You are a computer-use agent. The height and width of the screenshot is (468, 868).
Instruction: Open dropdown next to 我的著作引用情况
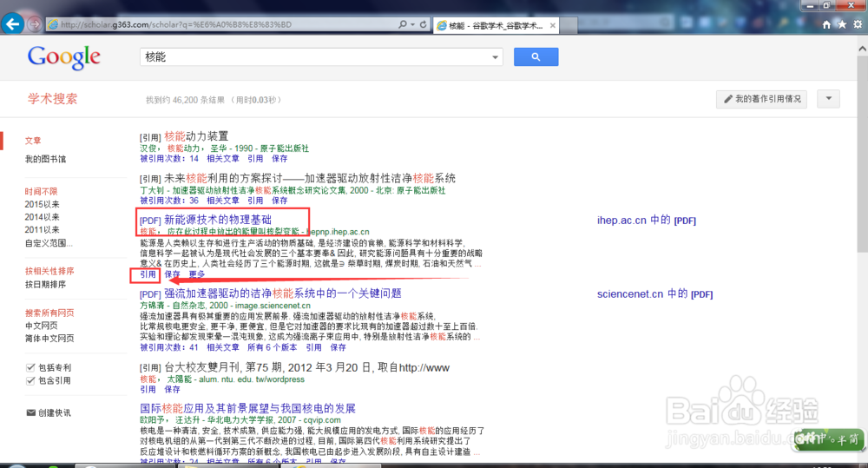(x=829, y=99)
